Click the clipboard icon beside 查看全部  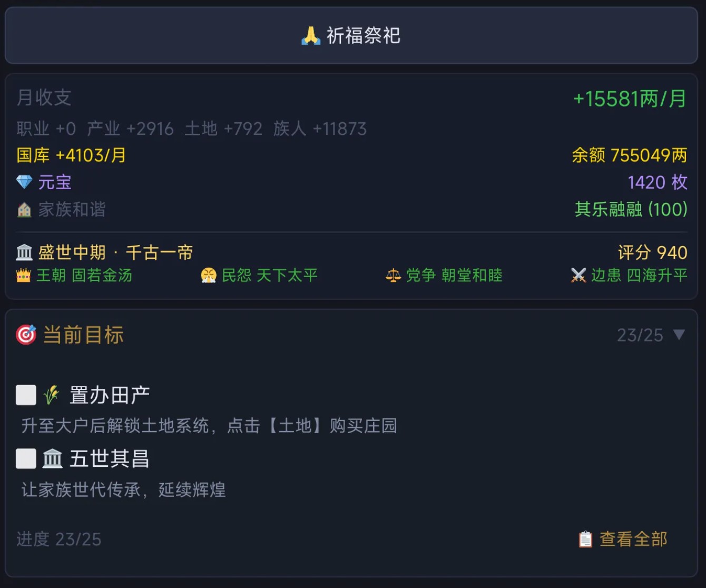[585, 539]
